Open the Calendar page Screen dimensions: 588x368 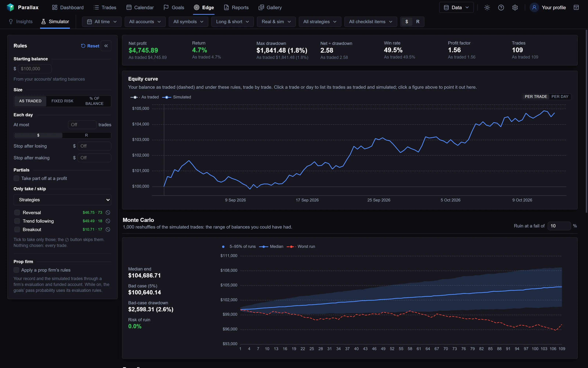tap(140, 8)
